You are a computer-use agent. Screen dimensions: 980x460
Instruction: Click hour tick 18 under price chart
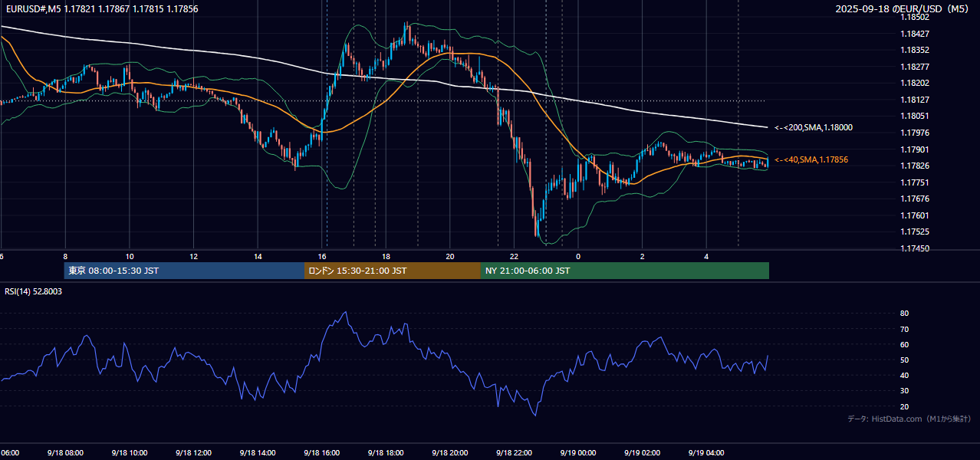click(x=386, y=256)
